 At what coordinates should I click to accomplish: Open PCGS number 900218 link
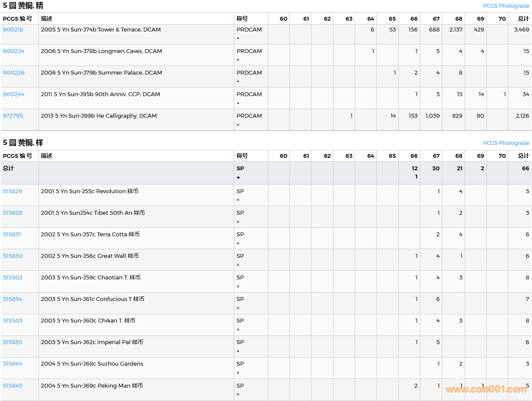pos(13,30)
